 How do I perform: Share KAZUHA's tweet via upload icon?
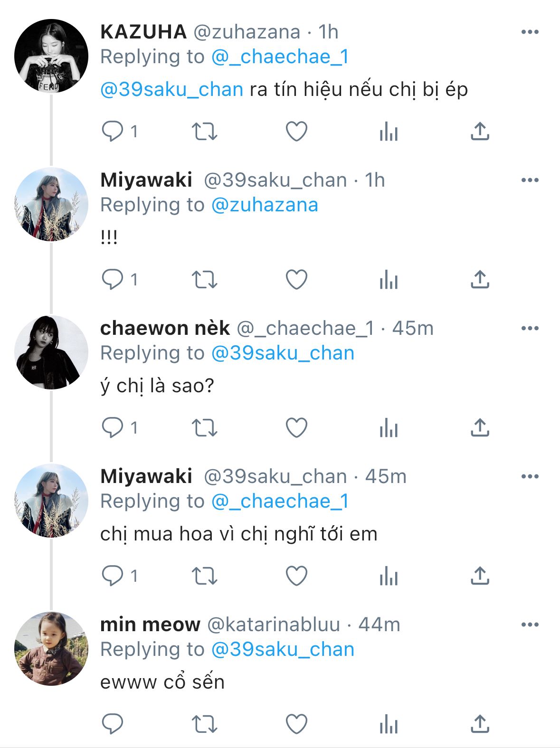pos(480,132)
